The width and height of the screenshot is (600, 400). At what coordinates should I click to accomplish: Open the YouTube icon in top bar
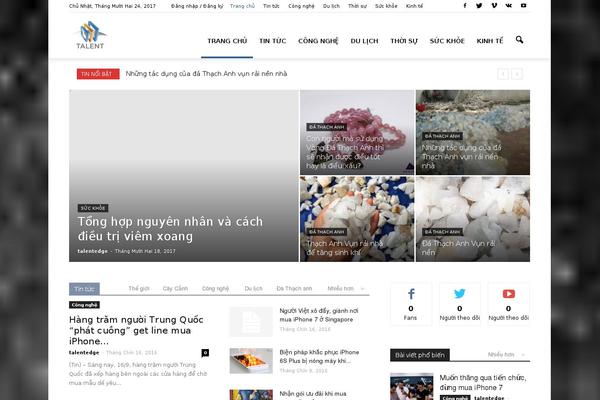523,6
